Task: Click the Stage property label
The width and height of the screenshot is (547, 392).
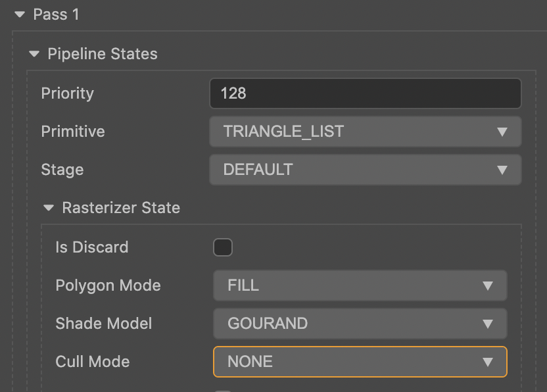Action: click(62, 170)
